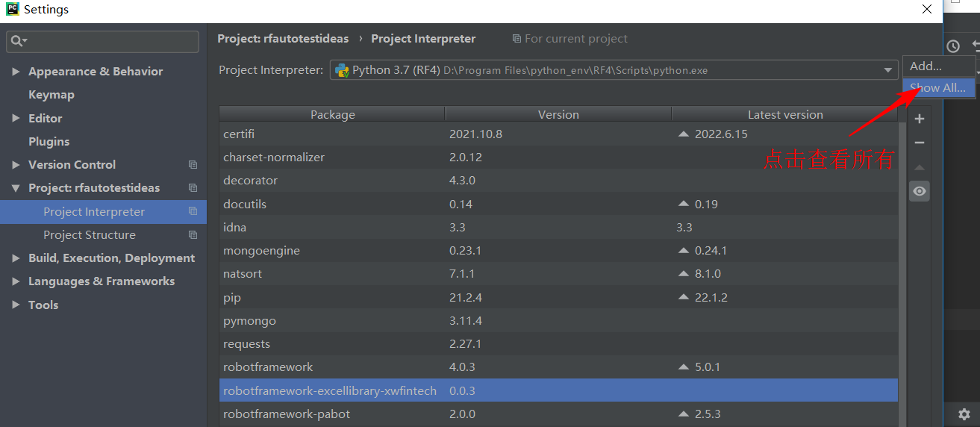Select the natsort package row
Viewport: 980px width, 427px height.
(x=558, y=274)
